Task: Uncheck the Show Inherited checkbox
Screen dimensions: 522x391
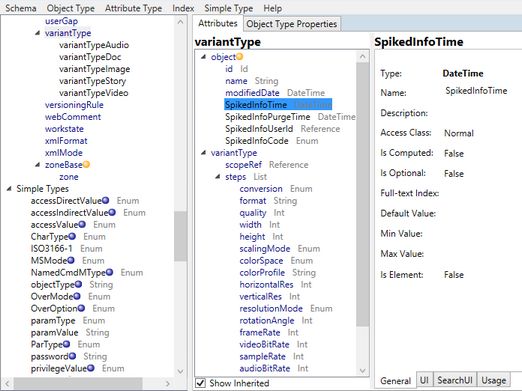Action: point(200,383)
